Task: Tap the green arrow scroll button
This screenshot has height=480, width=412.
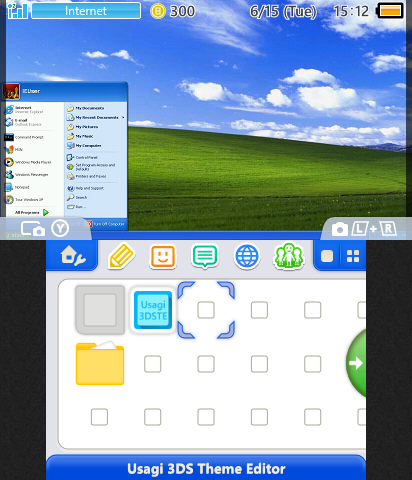Action: pyautogui.click(x=356, y=363)
